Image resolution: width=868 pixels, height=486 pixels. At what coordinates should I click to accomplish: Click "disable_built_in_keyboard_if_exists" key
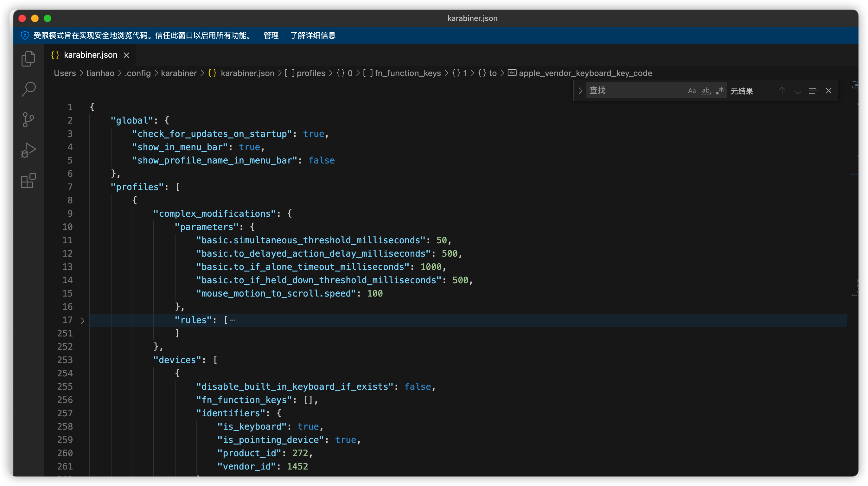[295, 387]
